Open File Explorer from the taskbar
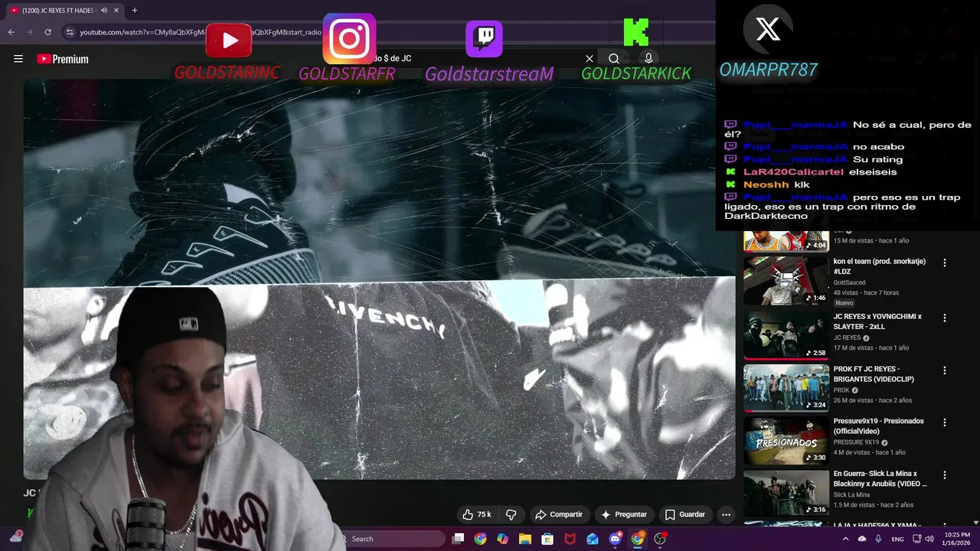The image size is (980, 551). click(x=524, y=539)
